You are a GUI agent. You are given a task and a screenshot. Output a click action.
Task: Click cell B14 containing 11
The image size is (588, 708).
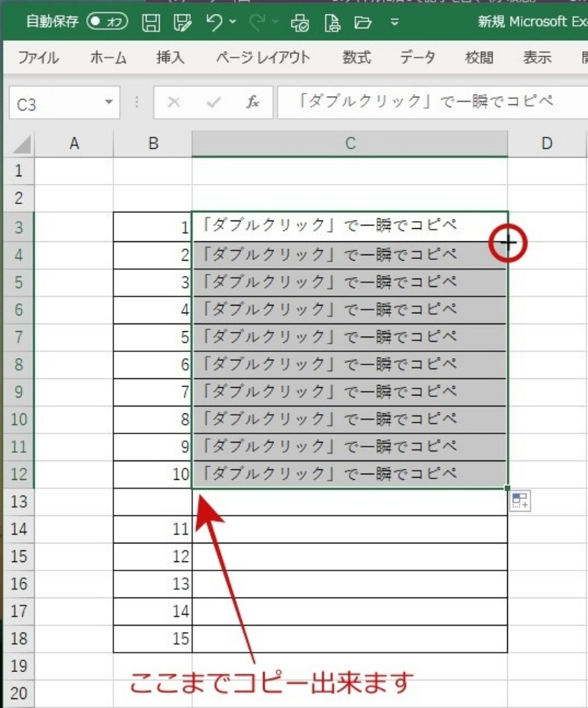(153, 529)
